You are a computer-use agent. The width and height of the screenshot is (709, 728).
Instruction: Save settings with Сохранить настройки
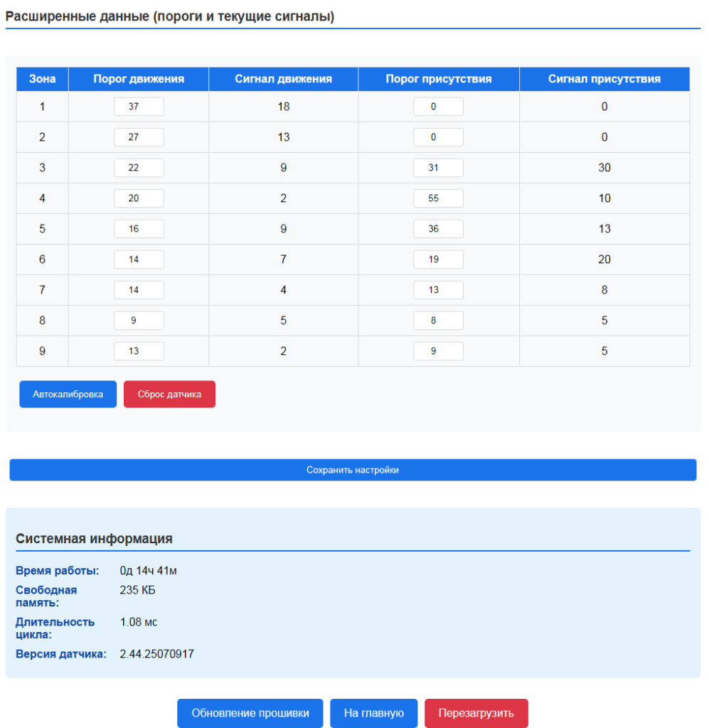tap(353, 470)
